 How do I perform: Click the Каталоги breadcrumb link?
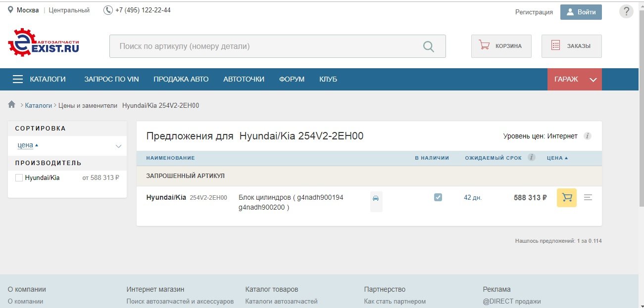[x=38, y=105]
